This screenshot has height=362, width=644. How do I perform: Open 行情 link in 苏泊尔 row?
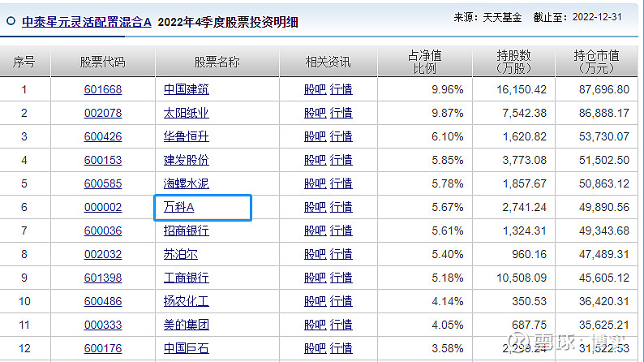[x=341, y=254]
